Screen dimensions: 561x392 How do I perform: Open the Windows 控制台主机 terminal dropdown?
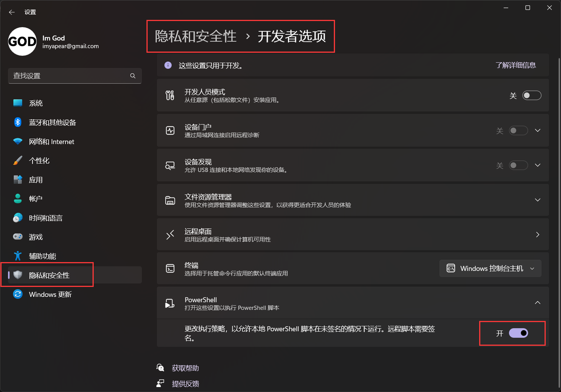tap(490, 269)
